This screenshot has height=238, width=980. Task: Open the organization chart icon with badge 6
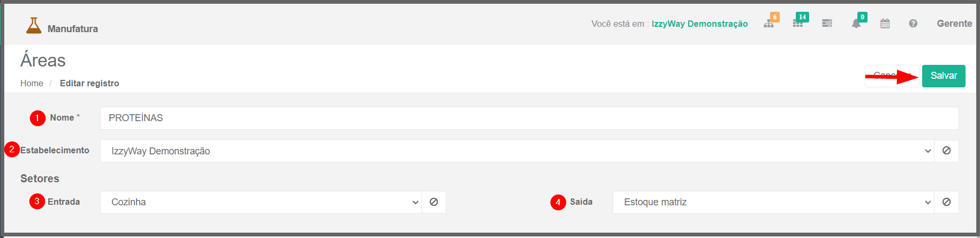tap(768, 24)
